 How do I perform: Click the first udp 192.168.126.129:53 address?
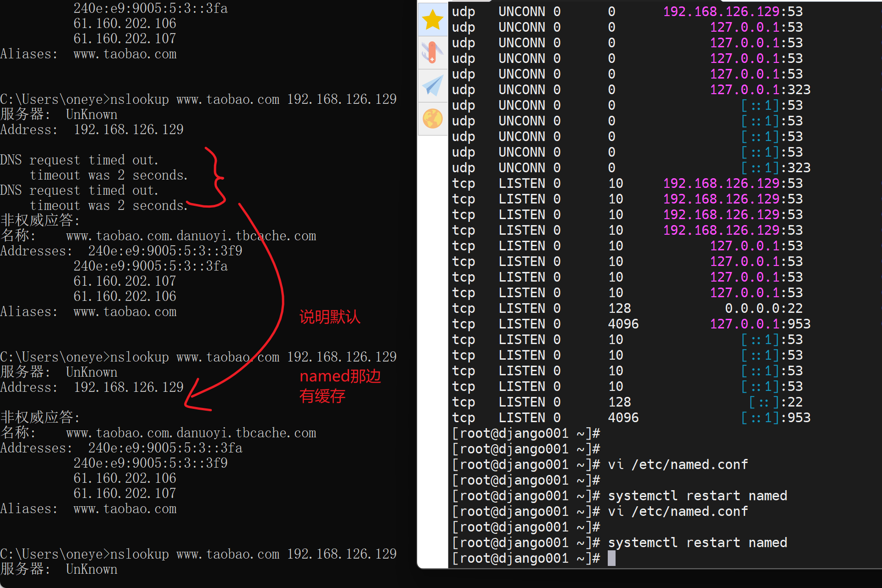point(733,11)
